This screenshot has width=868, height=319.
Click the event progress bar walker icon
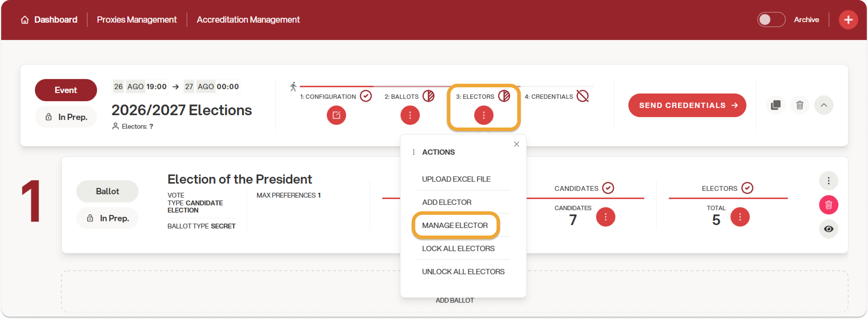(x=293, y=87)
